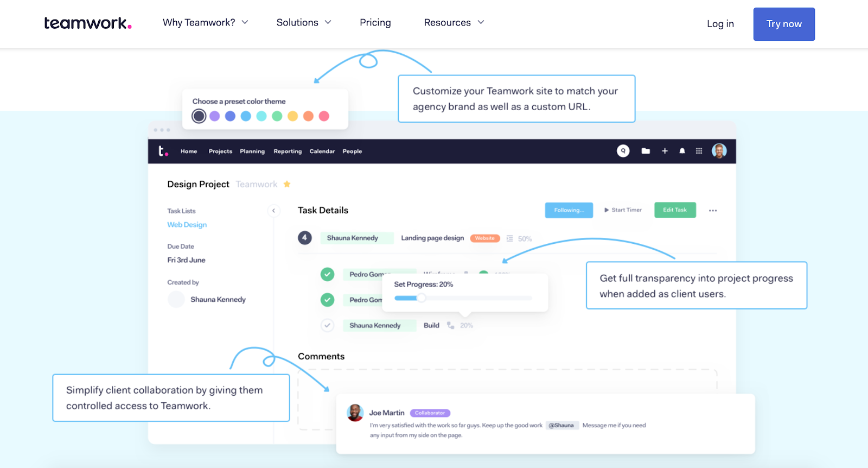Toggle the second Pedro Gomez task checkmark
The height and width of the screenshot is (468, 868).
327,300
